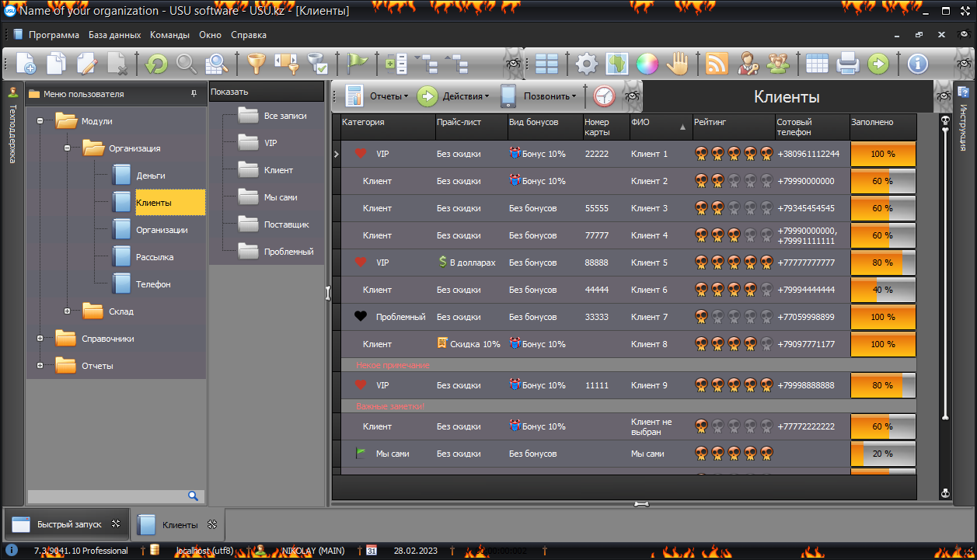Pin the user menu panel
This screenshot has width=977, height=560.
pyautogui.click(x=194, y=94)
